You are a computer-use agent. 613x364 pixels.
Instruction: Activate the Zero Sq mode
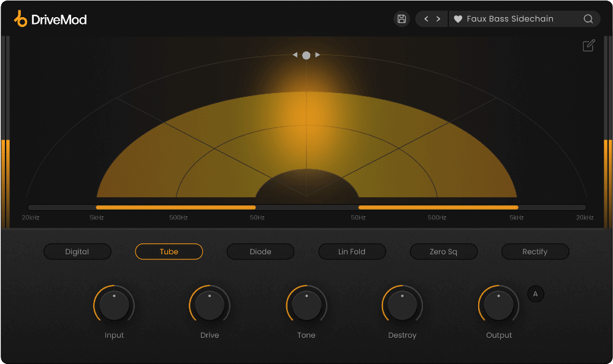click(x=443, y=251)
